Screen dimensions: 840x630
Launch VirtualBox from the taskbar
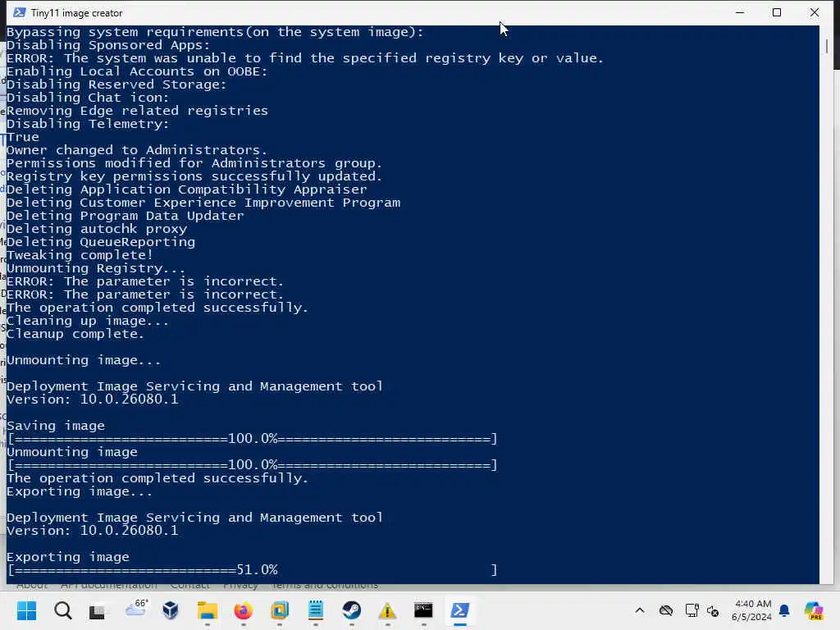click(171, 610)
